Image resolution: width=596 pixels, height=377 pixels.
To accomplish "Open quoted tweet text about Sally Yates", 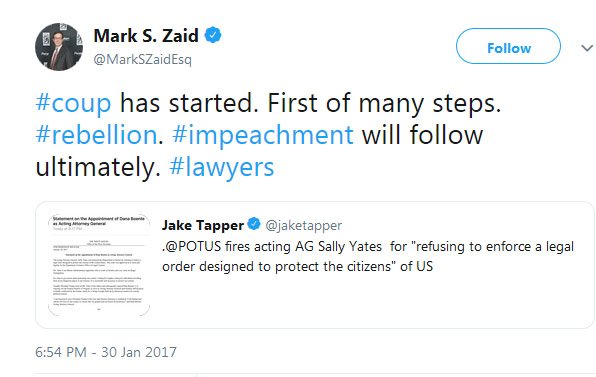I will click(x=368, y=256).
